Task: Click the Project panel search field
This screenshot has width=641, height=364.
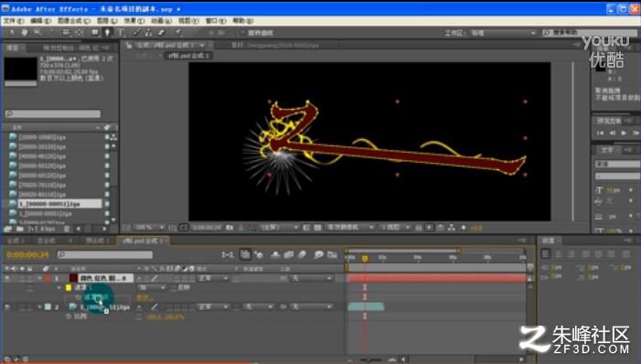Action: click(53, 113)
